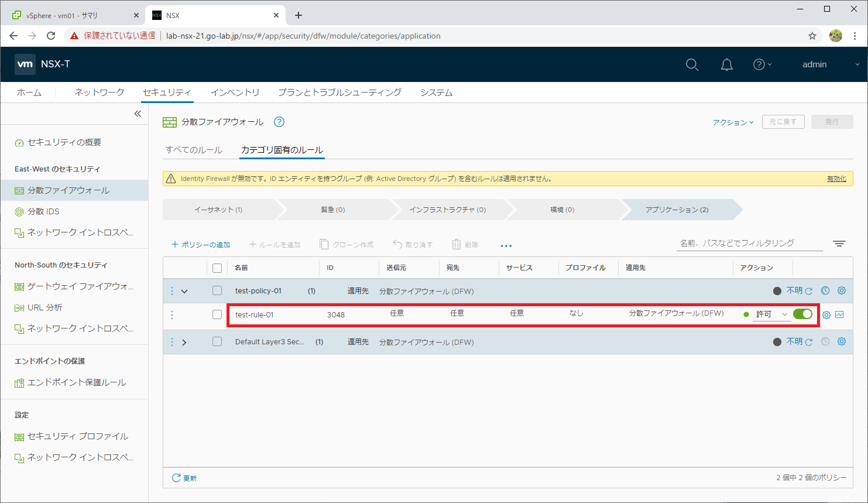Switch to the Networking tab
868x503 pixels.
100,93
